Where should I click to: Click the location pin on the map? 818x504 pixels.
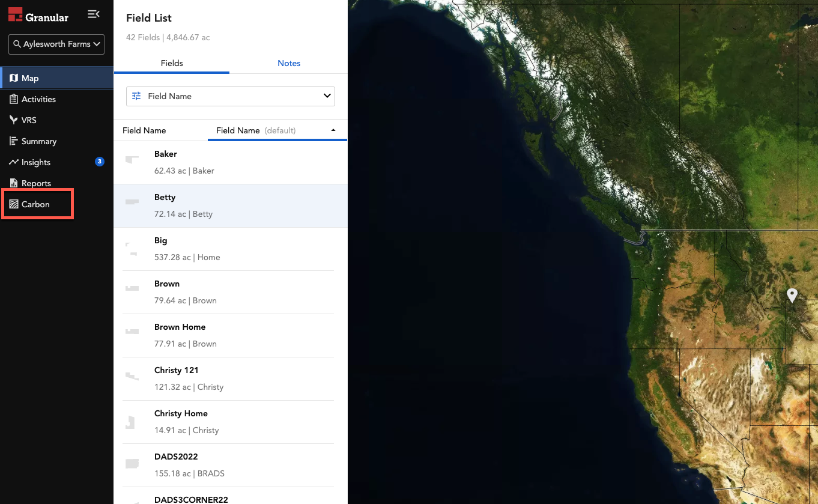792,295
